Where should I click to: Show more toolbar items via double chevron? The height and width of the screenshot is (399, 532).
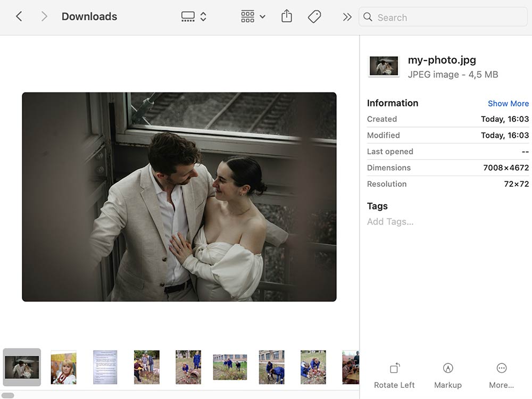347,17
